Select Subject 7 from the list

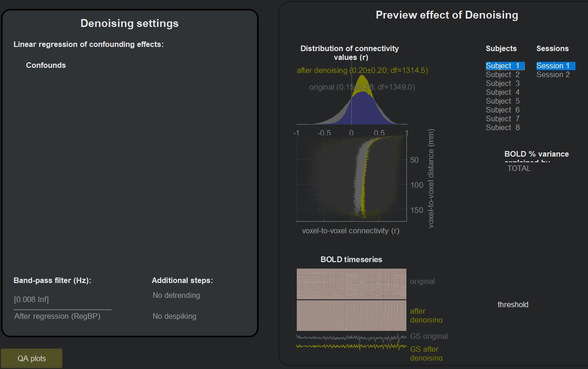(503, 119)
